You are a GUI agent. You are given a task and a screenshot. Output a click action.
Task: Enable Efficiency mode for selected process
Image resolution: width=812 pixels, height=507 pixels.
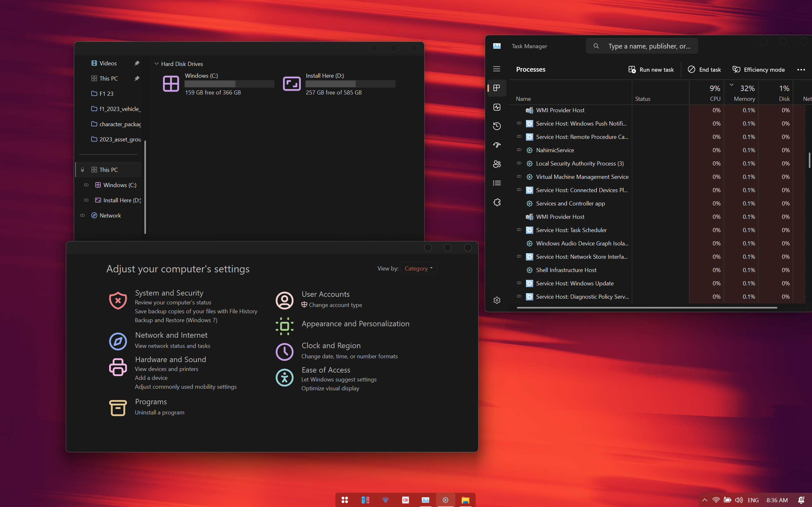[759, 69]
